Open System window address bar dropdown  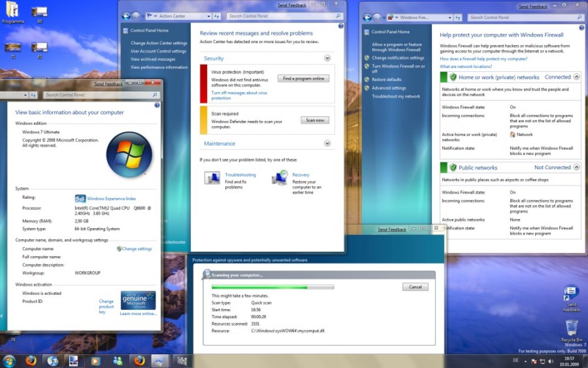tap(25, 95)
